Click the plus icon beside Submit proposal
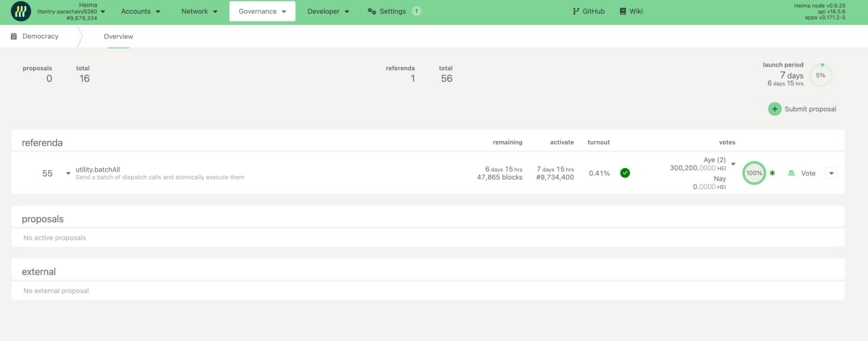 coord(774,109)
